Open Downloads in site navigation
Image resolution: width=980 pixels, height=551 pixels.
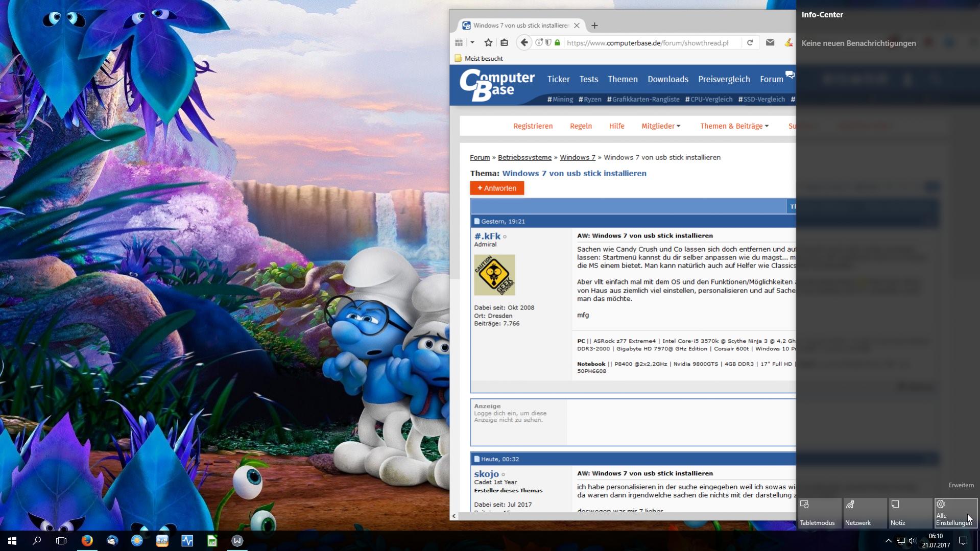668,79
